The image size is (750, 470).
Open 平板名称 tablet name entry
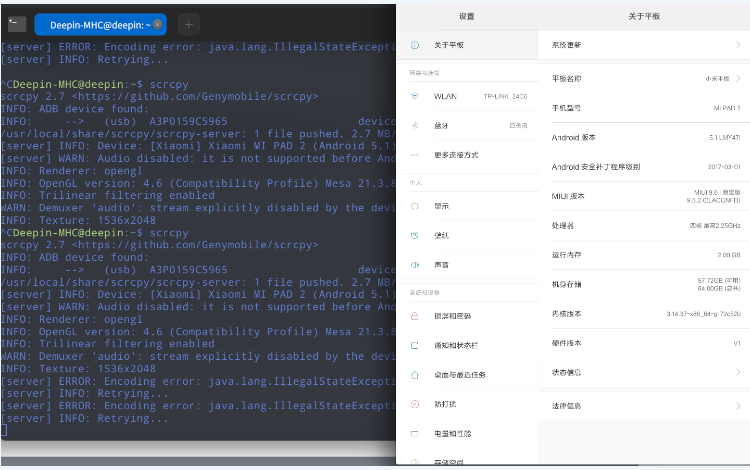pyautogui.click(x=644, y=78)
